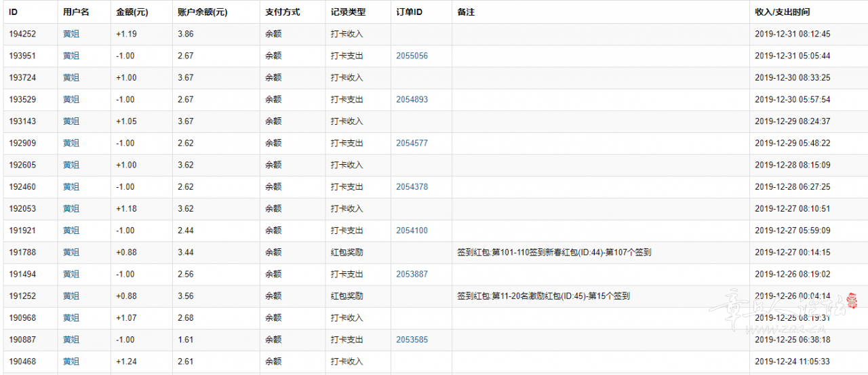Click the 备注 column header

tap(466, 12)
